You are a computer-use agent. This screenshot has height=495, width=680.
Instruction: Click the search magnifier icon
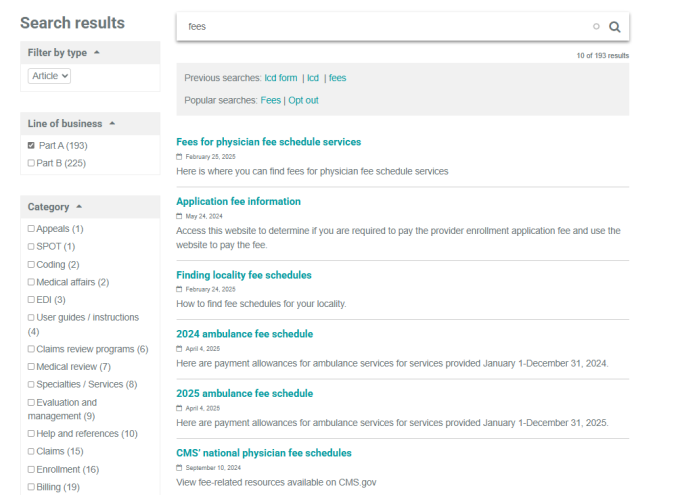pyautogui.click(x=615, y=27)
